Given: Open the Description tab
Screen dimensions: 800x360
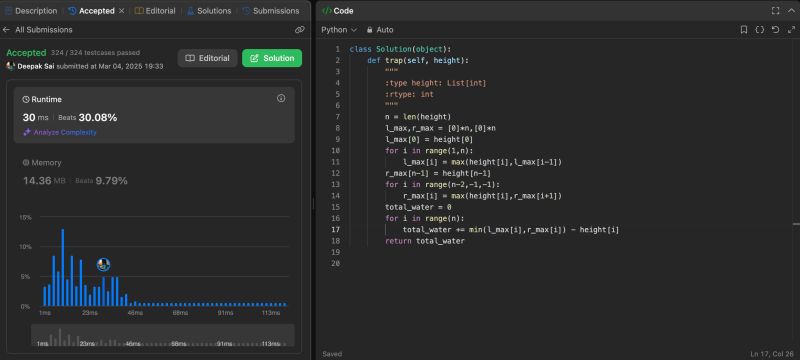Looking at the screenshot, I should pyautogui.click(x=31, y=11).
